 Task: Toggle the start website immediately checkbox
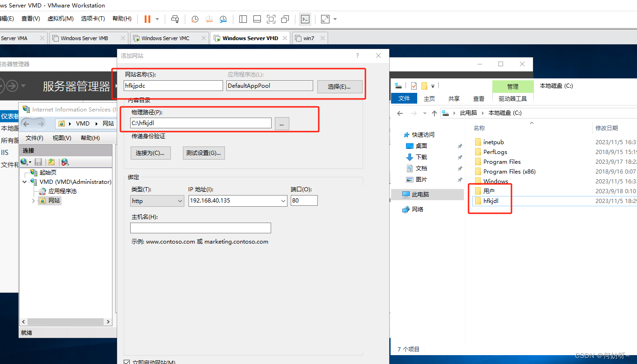[127, 362]
